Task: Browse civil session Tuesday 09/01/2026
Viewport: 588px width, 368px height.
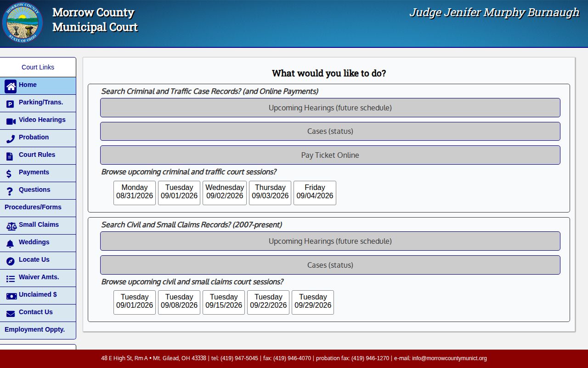Action: pos(135,302)
